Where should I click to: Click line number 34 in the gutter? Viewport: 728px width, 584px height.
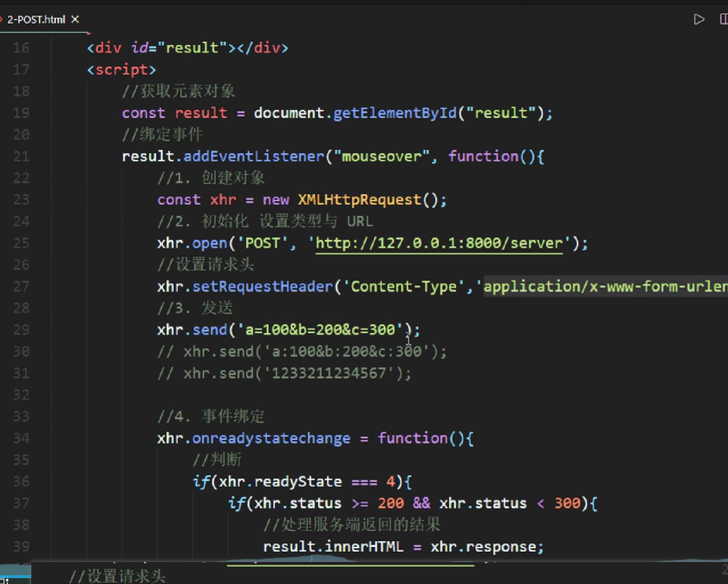point(21,438)
